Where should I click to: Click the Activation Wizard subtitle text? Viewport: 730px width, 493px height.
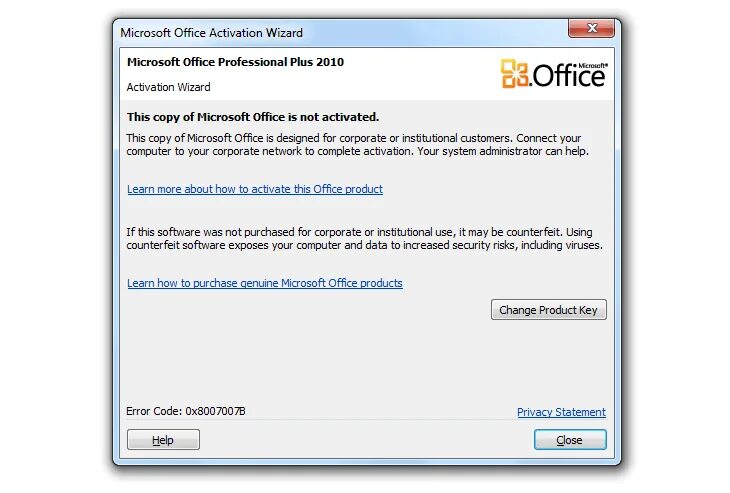[168, 87]
